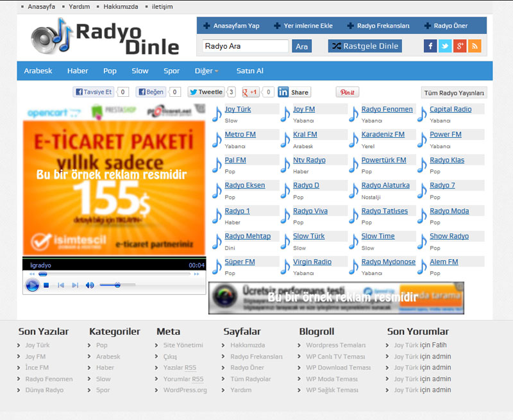The height and width of the screenshot is (420, 513).
Task: Open Yardım in the top menu
Action: 79,6
